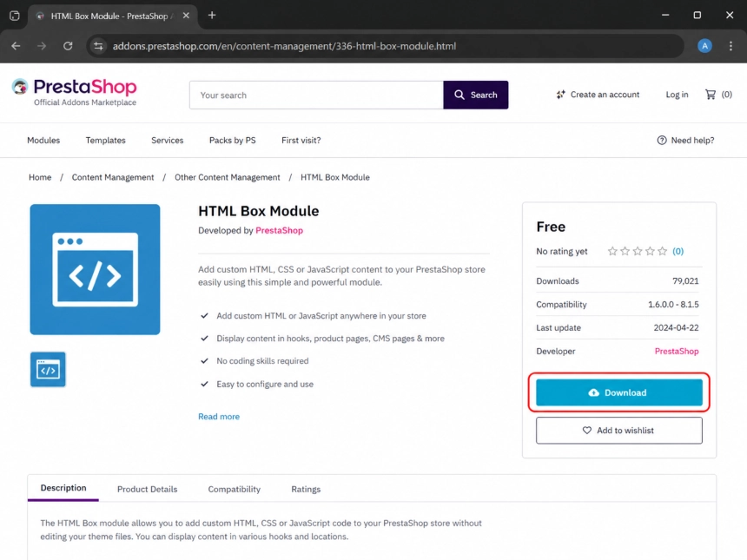Click the Log in link
Screen dimensions: 747x560
click(677, 95)
